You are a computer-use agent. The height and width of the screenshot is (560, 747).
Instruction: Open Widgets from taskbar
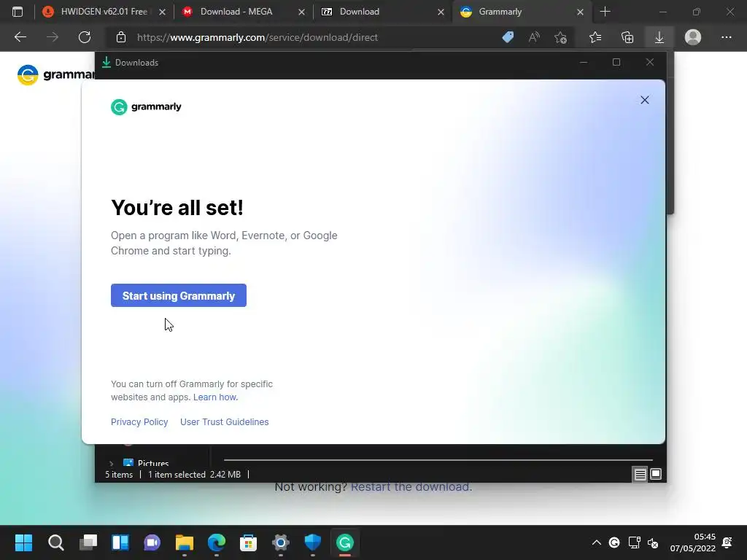tap(120, 542)
